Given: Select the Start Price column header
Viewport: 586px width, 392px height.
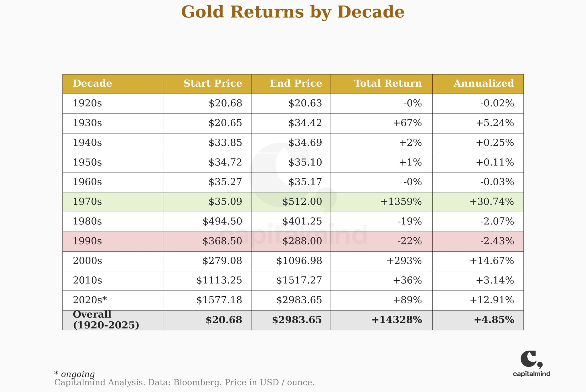Looking at the screenshot, I should (x=213, y=83).
